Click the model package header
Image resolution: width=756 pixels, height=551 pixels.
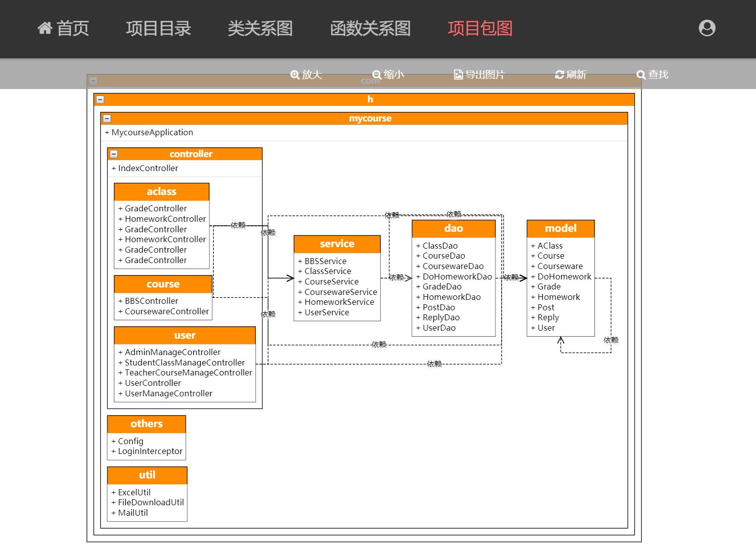[560, 228]
